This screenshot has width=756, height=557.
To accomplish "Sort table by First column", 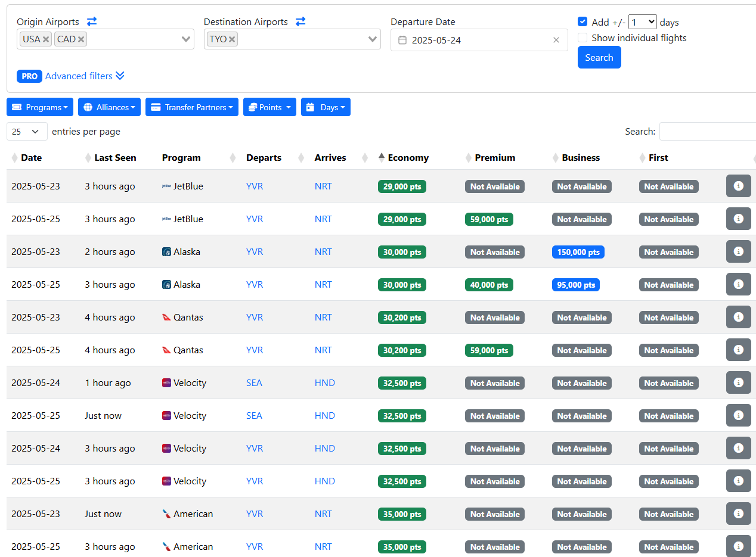I will click(x=658, y=158).
